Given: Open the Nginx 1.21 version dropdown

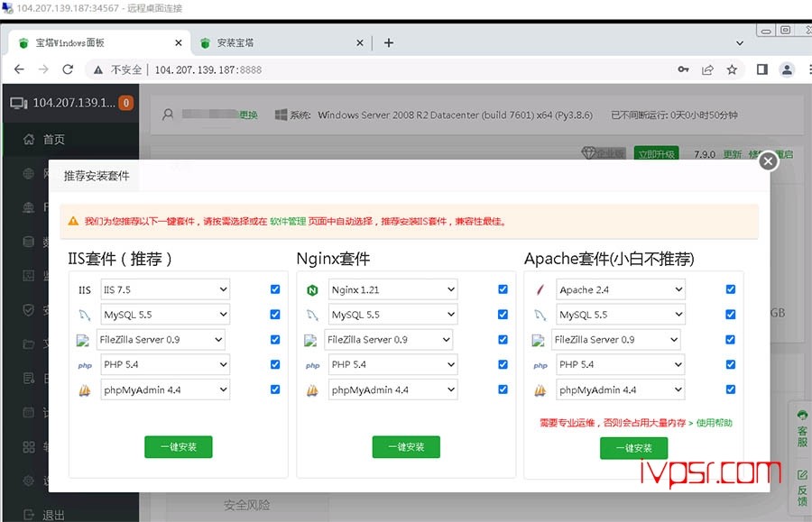Looking at the screenshot, I should click(392, 289).
